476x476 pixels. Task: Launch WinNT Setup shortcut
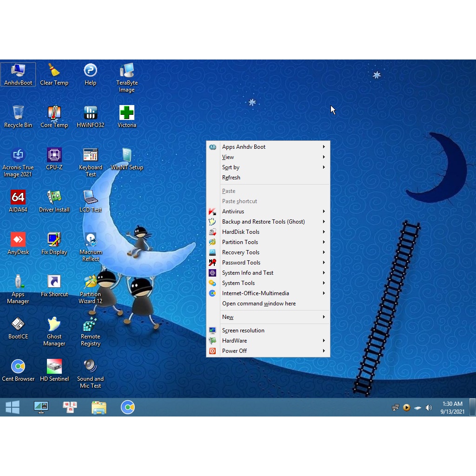127,159
